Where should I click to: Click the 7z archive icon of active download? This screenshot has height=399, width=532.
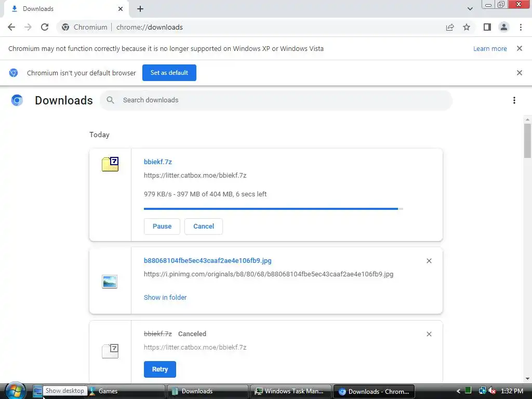point(110,164)
